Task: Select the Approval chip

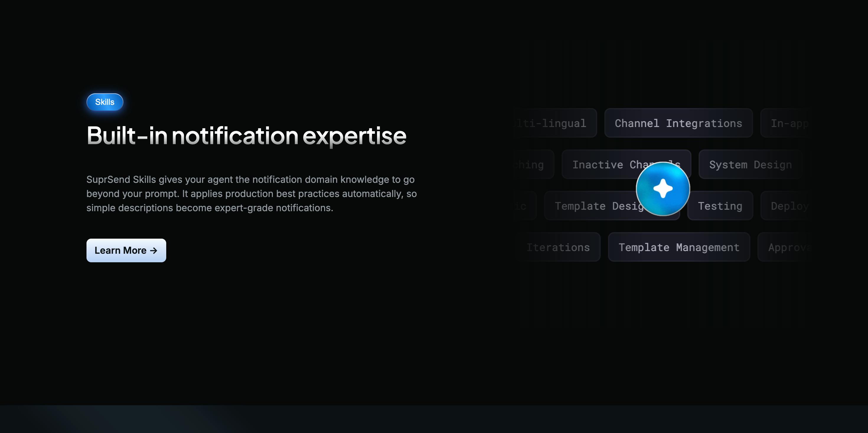Action: pyautogui.click(x=785, y=247)
